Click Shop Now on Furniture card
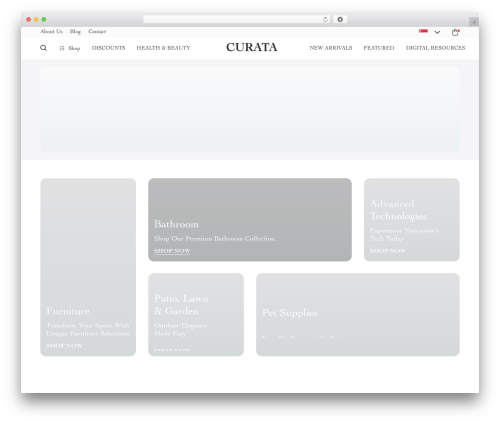The height and width of the screenshot is (423, 500). pyautogui.click(x=64, y=346)
